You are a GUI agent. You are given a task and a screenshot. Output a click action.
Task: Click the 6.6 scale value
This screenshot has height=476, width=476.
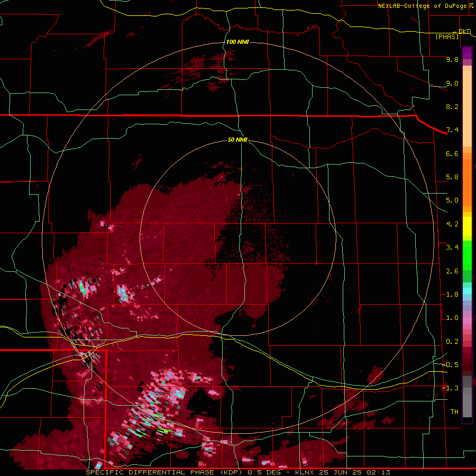[x=452, y=153]
